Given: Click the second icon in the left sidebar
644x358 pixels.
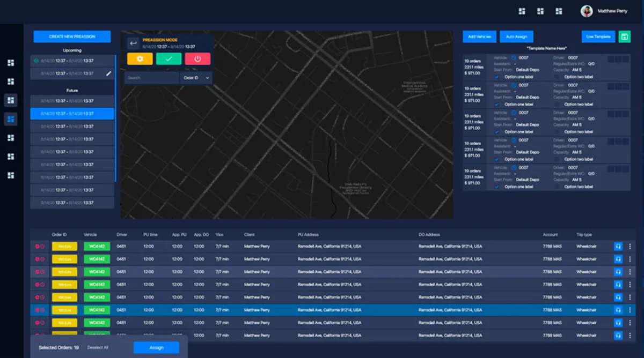Looking at the screenshot, I should pyautogui.click(x=11, y=81).
